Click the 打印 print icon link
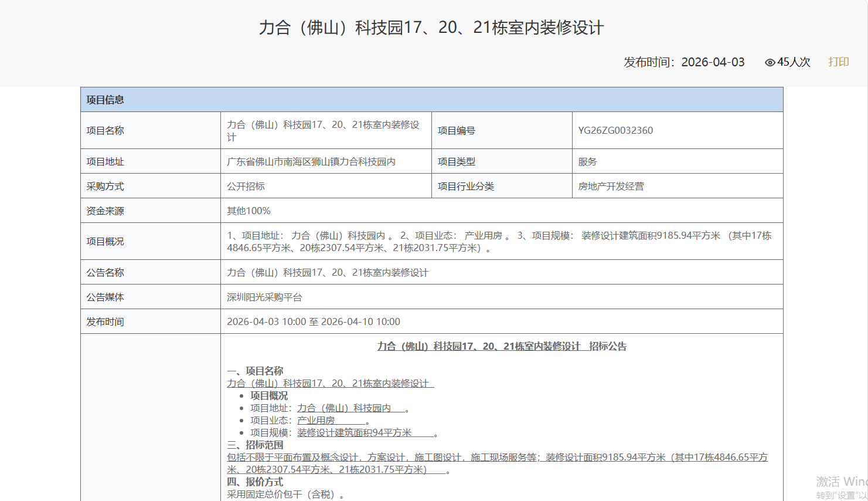The height and width of the screenshot is (501, 868). point(838,62)
